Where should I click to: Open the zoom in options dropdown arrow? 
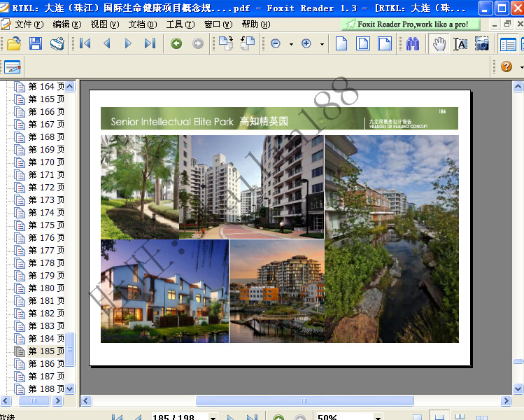click(322, 44)
